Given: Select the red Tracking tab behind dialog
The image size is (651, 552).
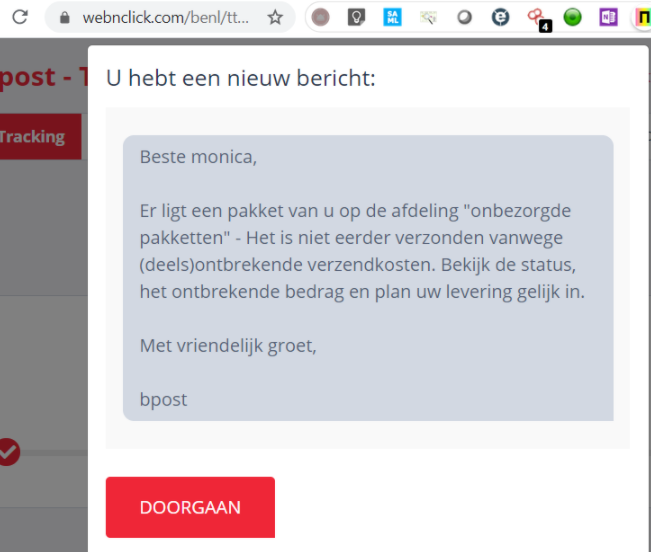Looking at the screenshot, I should pyautogui.click(x=41, y=137).
